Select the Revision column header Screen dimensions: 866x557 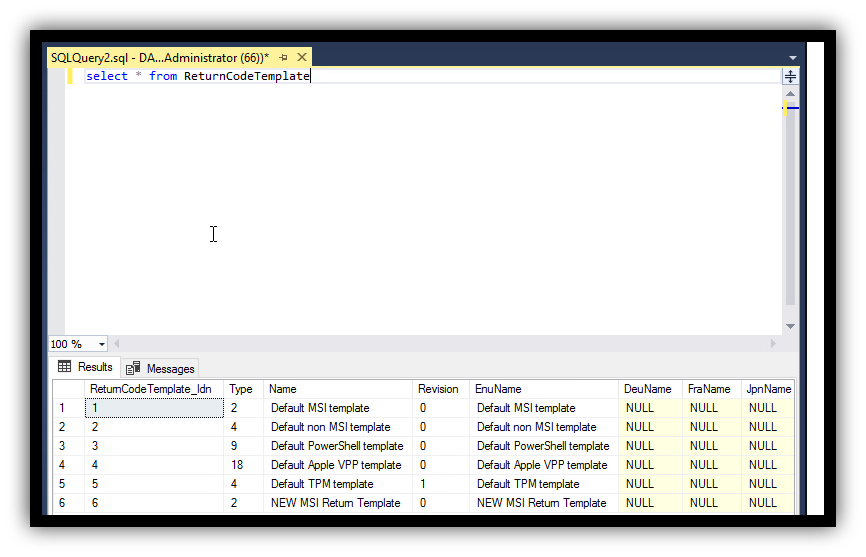(438, 389)
